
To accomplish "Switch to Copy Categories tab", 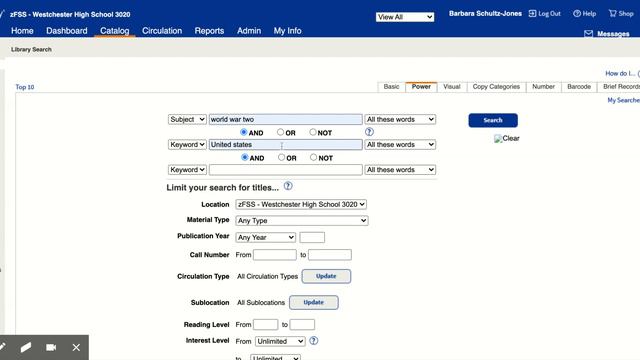I will [x=496, y=87].
